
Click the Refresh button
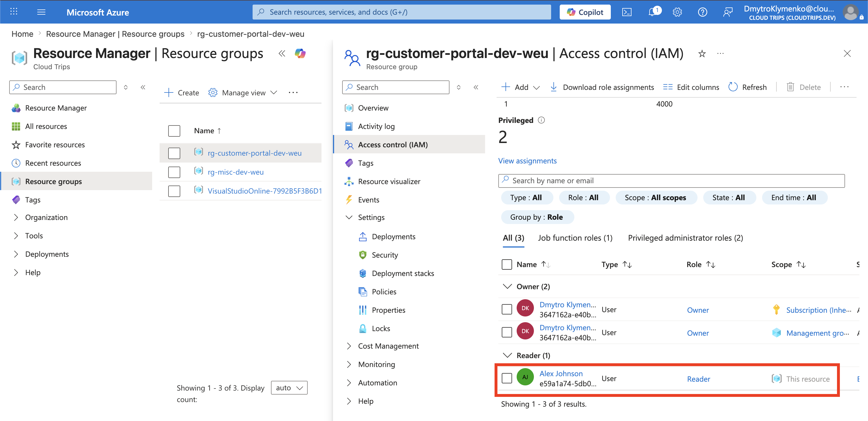point(747,87)
